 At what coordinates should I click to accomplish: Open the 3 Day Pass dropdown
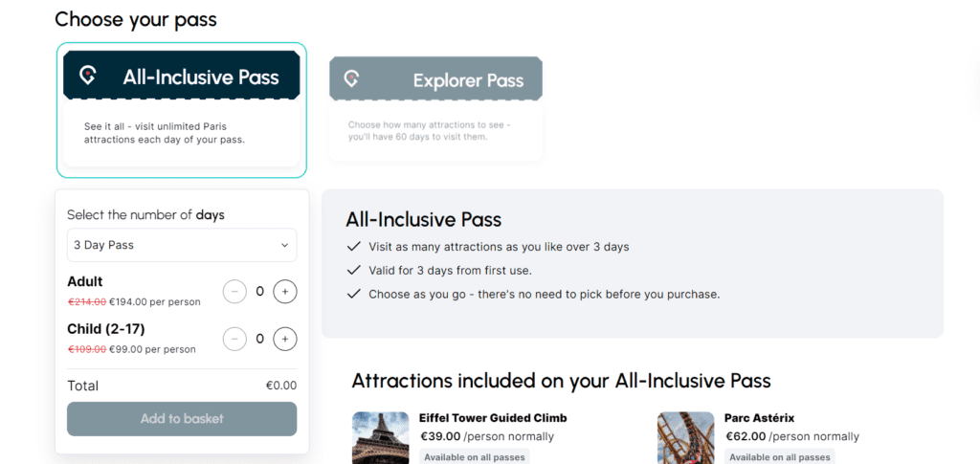[x=182, y=245]
